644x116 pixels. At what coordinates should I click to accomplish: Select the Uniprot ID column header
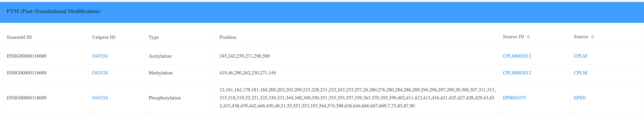pyautogui.click(x=103, y=37)
